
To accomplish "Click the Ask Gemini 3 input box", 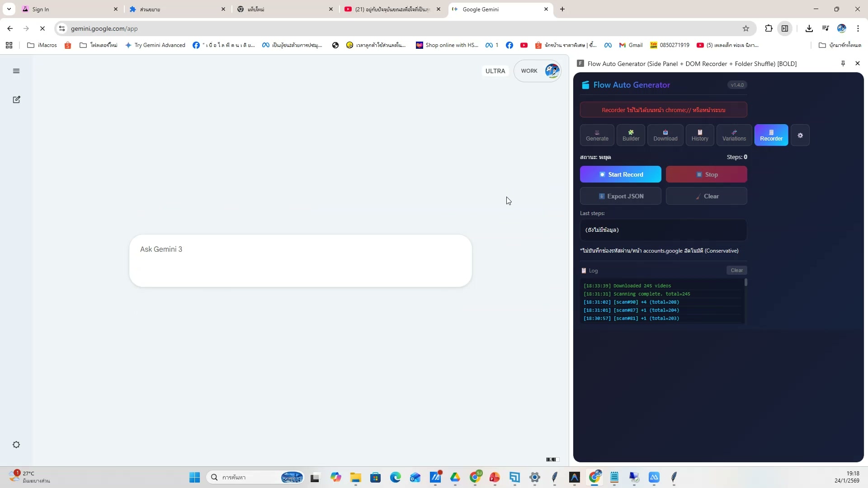I will click(x=300, y=260).
